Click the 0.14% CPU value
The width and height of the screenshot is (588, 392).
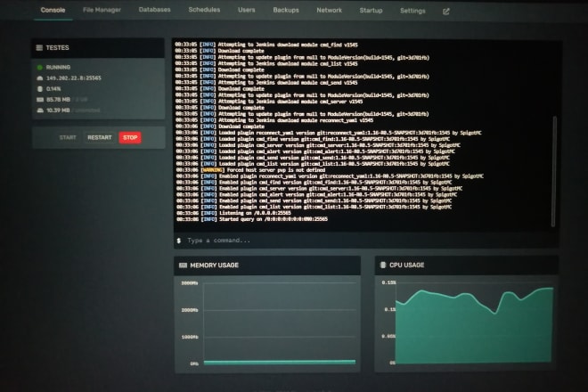click(53, 89)
